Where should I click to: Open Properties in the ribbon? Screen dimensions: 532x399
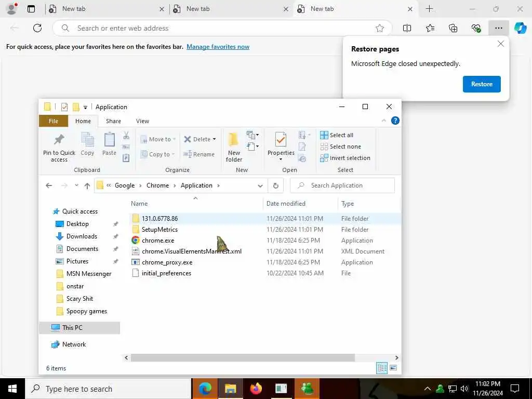tap(281, 147)
